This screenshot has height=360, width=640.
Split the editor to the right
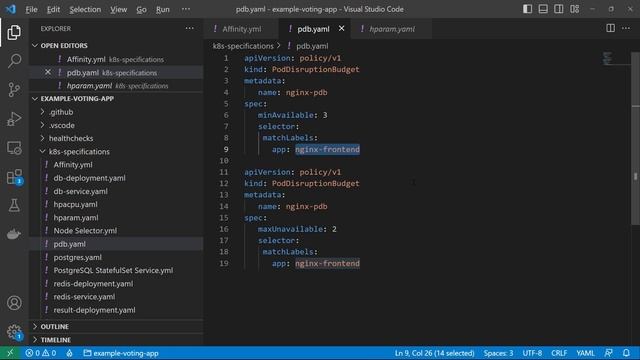pyautogui.click(x=610, y=28)
